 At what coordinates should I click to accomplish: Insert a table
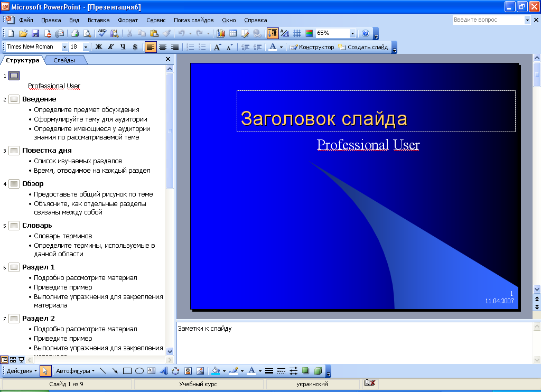pos(233,33)
